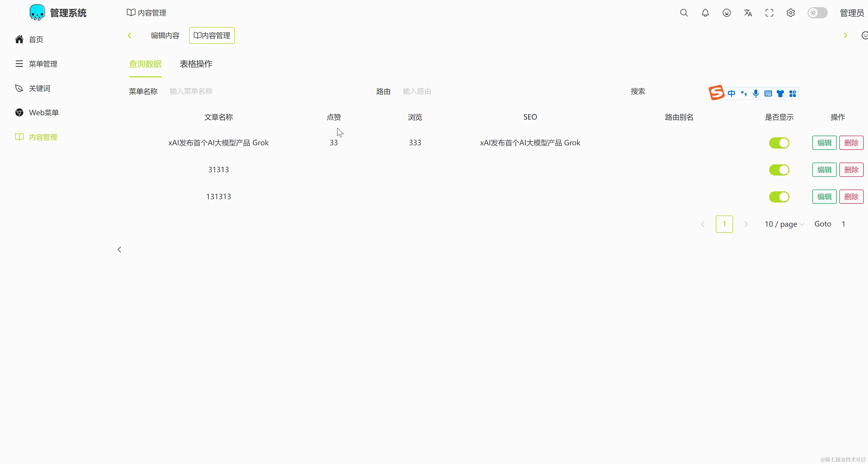Click the 编辑 button for the Grok article
The width and height of the screenshot is (868, 464).
(824, 143)
